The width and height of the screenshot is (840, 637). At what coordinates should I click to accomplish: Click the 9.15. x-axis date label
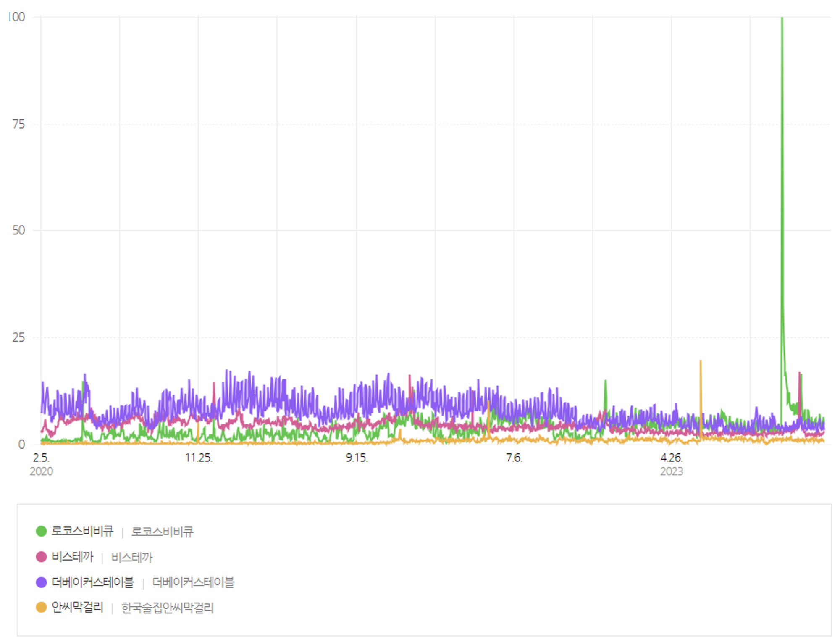point(357,458)
